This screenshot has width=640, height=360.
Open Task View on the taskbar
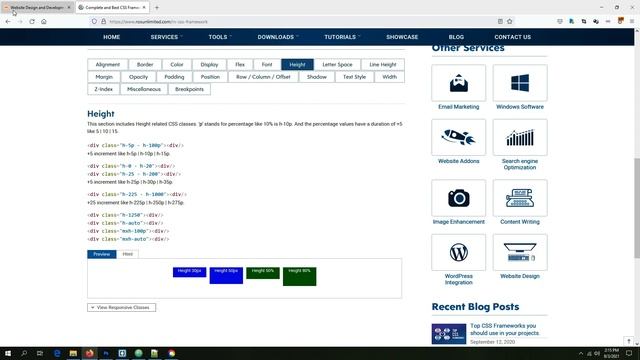point(40,353)
